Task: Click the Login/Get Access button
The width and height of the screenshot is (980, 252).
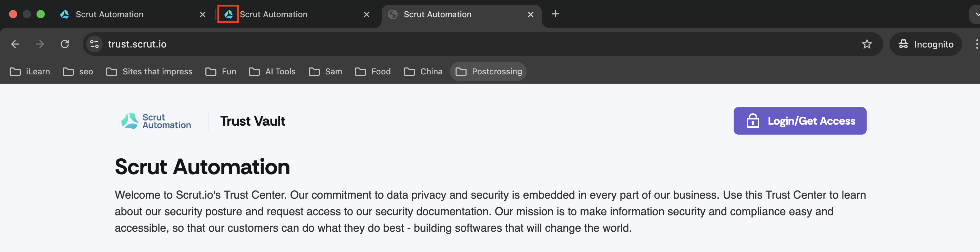Action: [799, 121]
